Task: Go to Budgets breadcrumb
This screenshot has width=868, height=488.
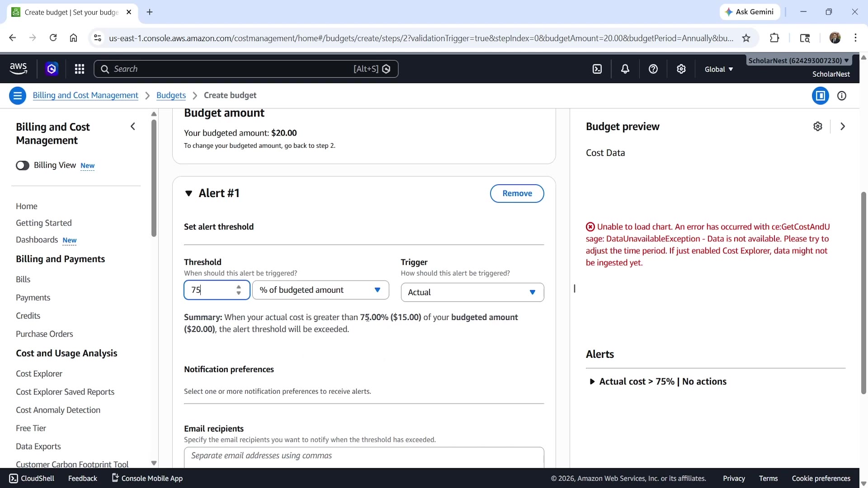Action: [171, 95]
